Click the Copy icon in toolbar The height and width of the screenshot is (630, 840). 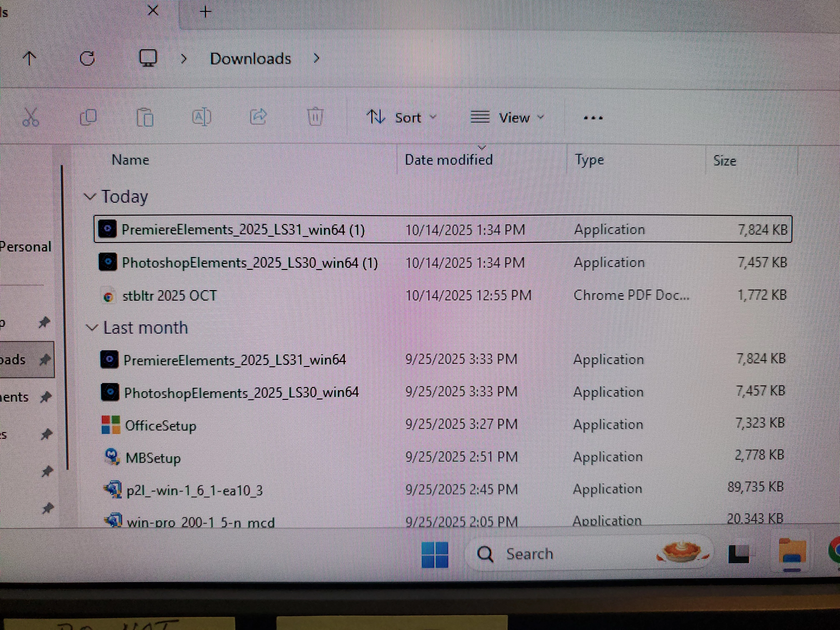click(x=89, y=117)
